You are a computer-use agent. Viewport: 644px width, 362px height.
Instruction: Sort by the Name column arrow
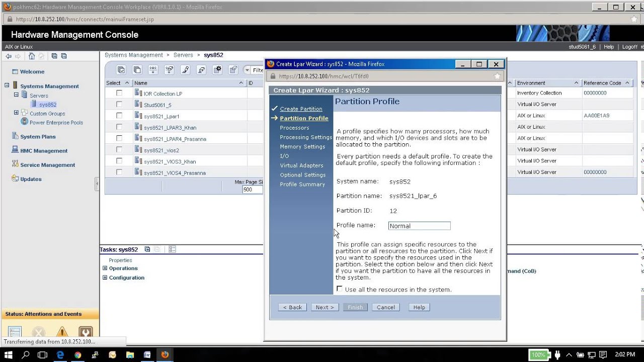(242, 83)
